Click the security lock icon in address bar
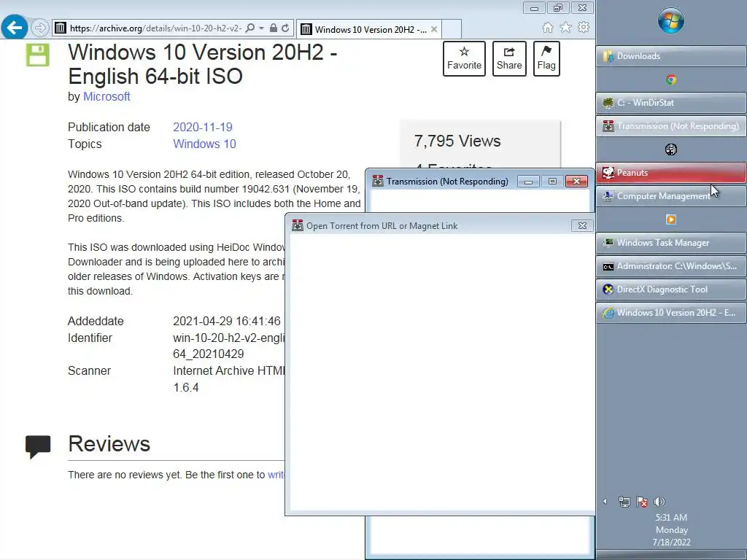 274,28
